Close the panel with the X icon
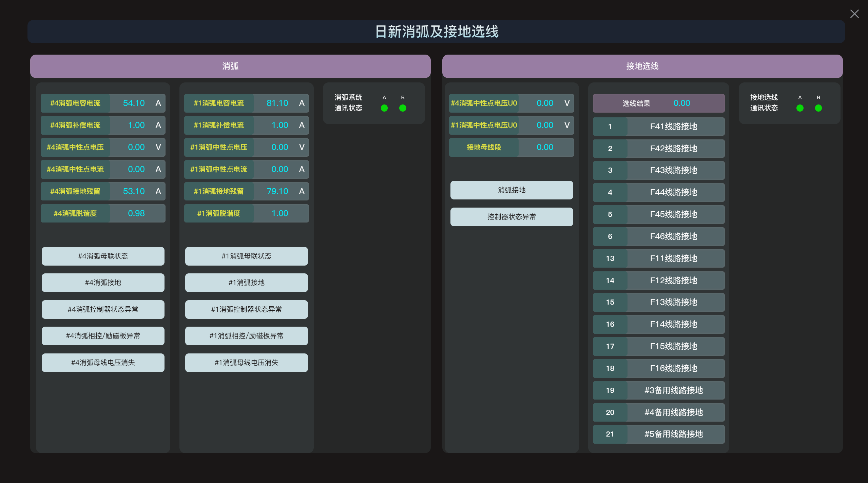This screenshot has height=483, width=868. tap(854, 14)
